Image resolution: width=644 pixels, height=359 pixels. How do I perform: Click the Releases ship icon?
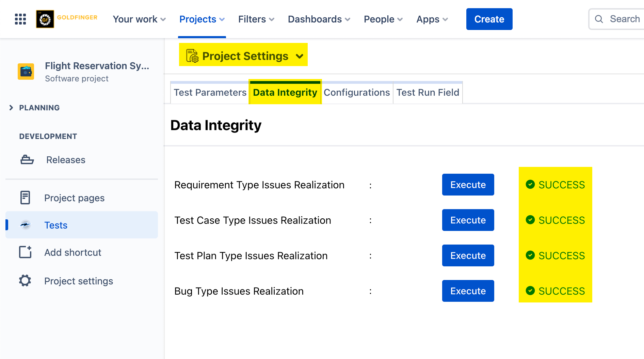click(x=27, y=160)
